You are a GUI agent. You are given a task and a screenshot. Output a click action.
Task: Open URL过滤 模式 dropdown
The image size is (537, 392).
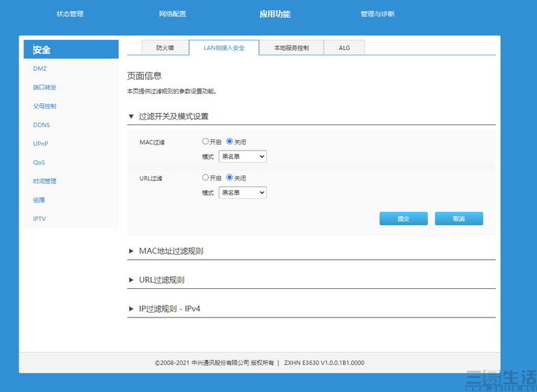click(242, 192)
